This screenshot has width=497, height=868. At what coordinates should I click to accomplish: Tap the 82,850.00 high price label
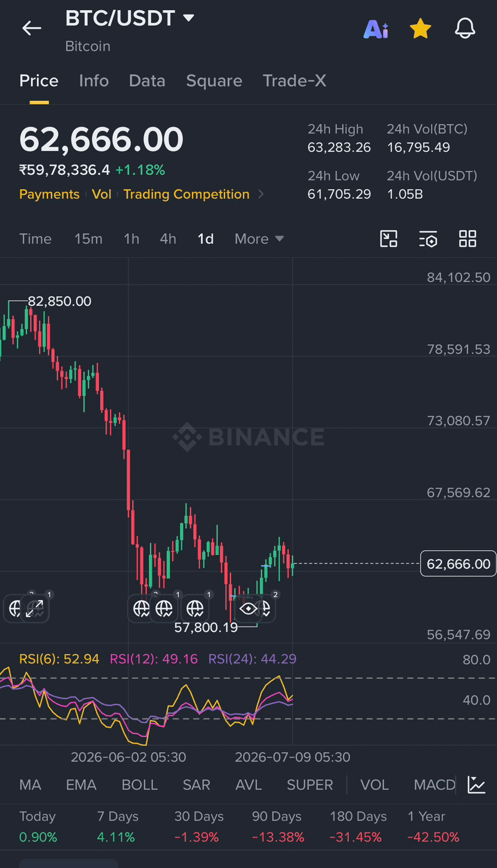pyautogui.click(x=59, y=302)
